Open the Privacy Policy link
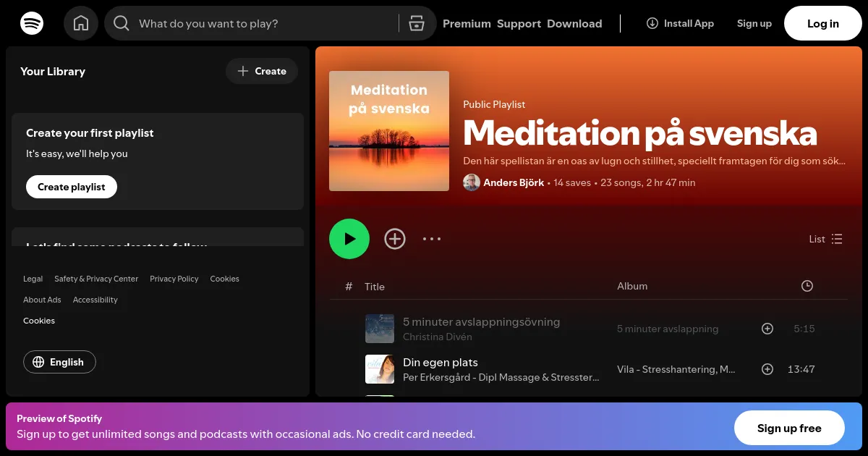Viewport: 868px width, 456px height. (x=174, y=279)
